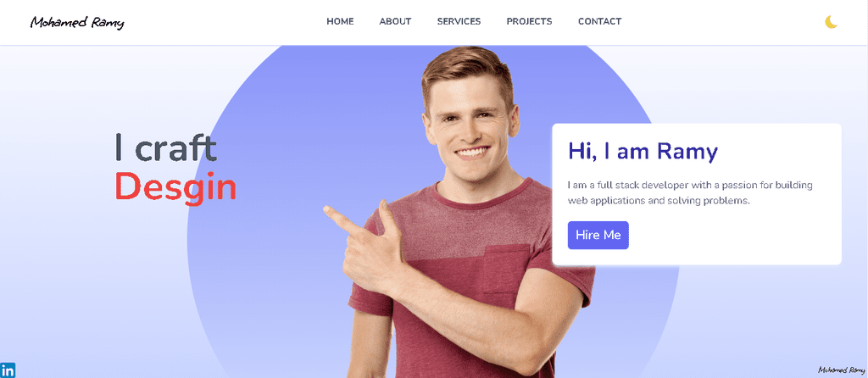Navigate to PROJECTS in the menu
The height and width of the screenshot is (378, 868).
(529, 21)
